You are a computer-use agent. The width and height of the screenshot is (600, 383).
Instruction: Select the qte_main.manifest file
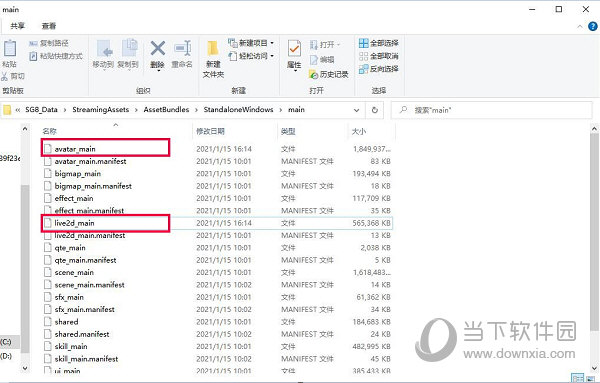coord(85,260)
